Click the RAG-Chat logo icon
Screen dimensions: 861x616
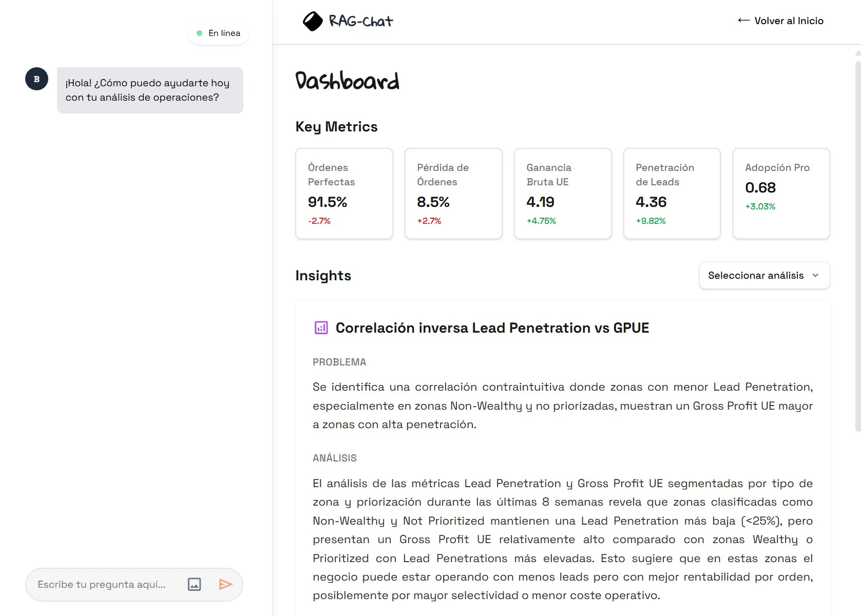[312, 21]
